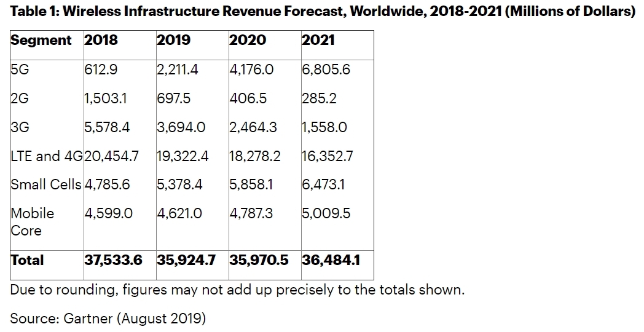Click the 2021 column header
The width and height of the screenshot is (644, 332).
click(x=318, y=41)
